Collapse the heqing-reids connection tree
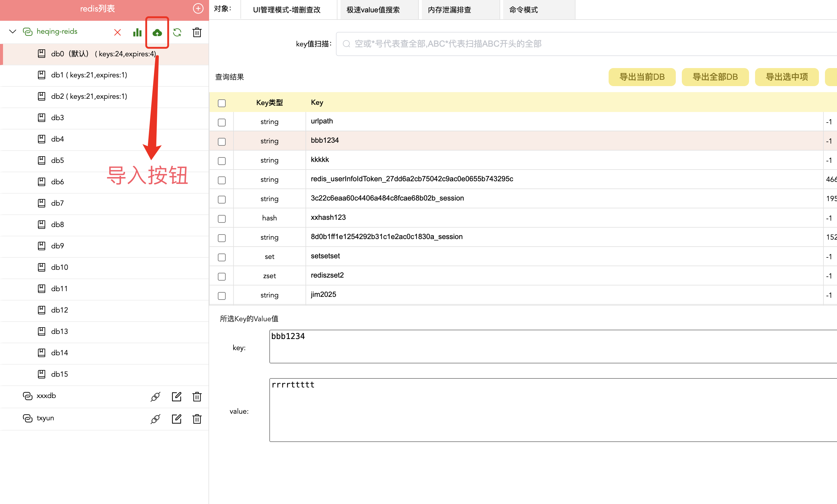837x504 pixels. [13, 32]
